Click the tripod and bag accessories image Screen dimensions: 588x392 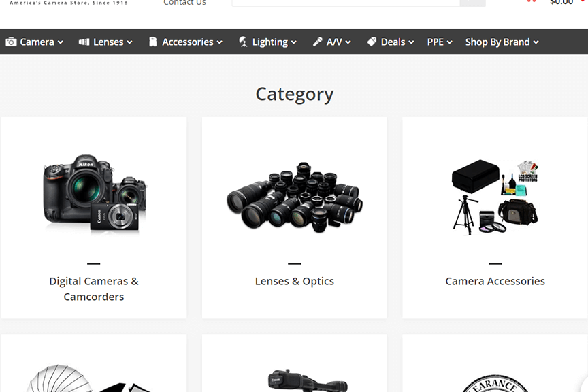(495, 197)
